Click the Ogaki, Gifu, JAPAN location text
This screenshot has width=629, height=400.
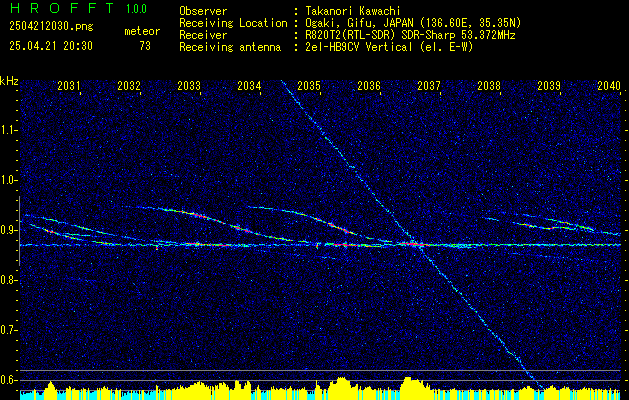point(413,23)
